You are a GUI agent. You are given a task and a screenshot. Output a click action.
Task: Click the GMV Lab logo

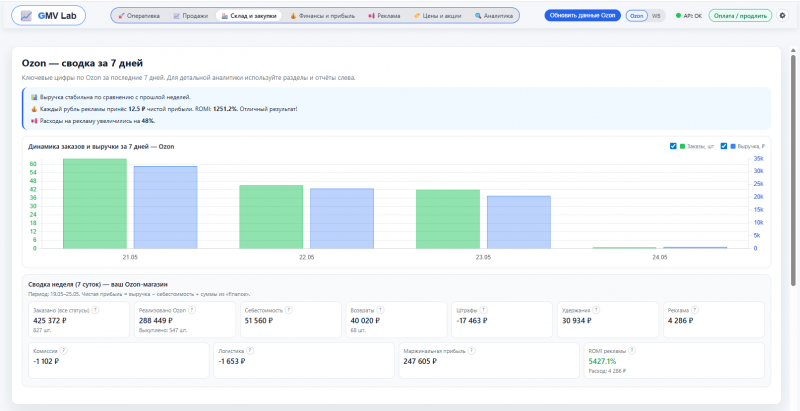48,16
